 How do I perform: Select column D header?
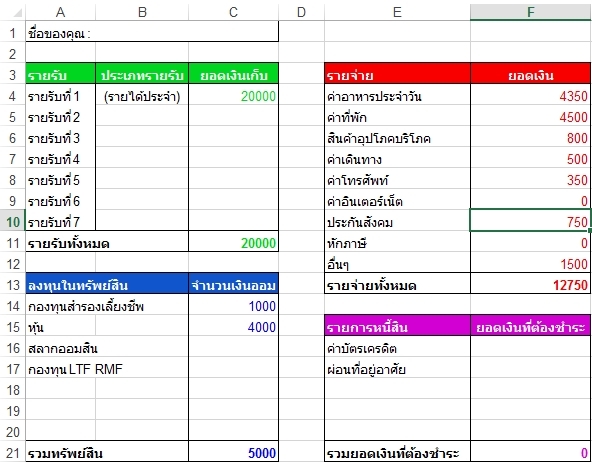point(301,12)
